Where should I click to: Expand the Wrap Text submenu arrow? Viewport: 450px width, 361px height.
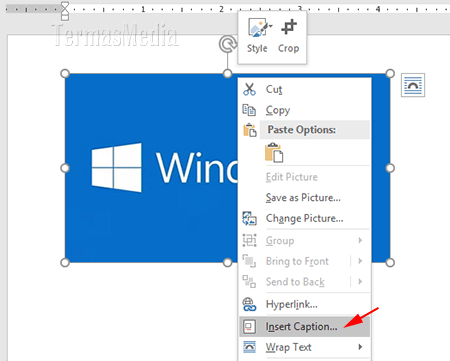pos(360,347)
